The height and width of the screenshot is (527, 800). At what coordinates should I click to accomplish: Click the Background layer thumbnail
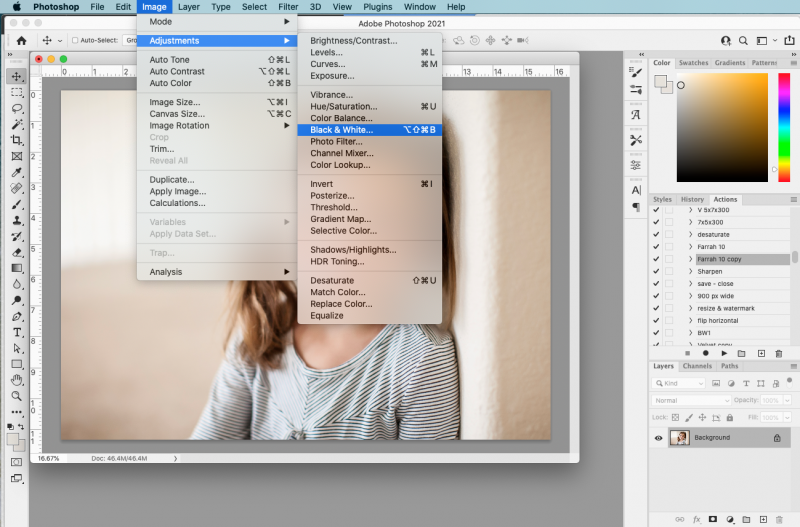tap(680, 438)
